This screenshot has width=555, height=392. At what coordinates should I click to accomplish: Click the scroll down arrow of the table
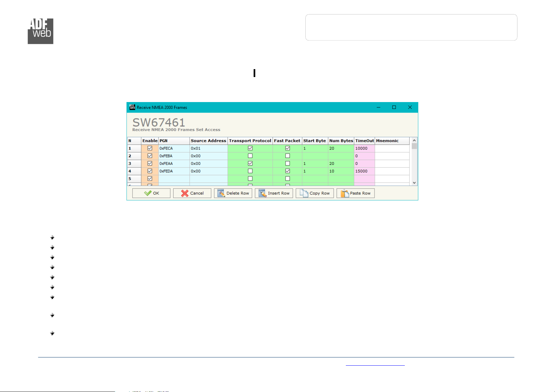[x=414, y=183]
